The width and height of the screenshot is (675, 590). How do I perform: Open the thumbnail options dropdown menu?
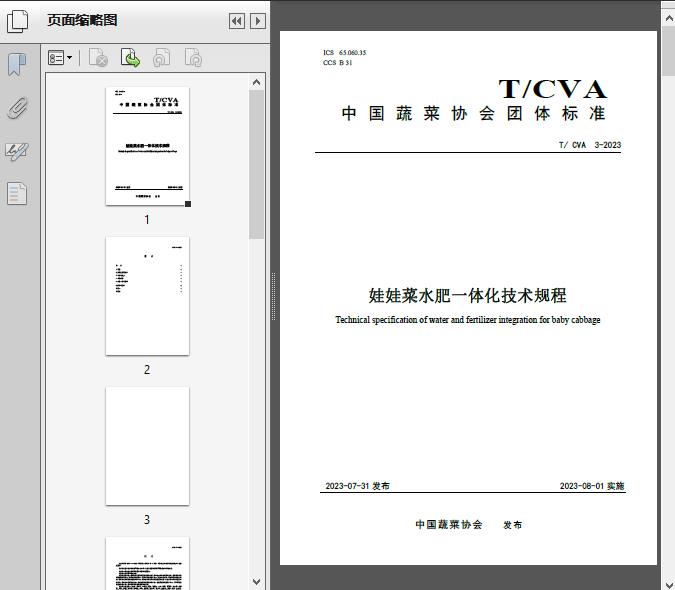(60, 58)
